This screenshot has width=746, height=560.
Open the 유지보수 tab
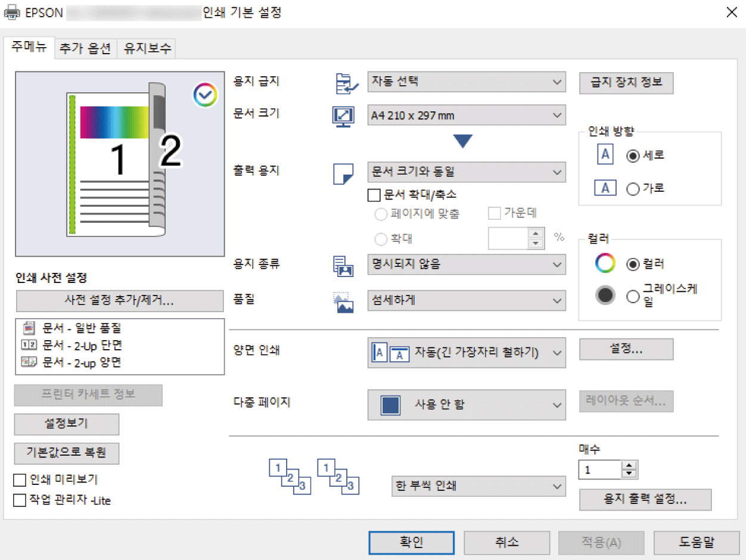pyautogui.click(x=147, y=49)
